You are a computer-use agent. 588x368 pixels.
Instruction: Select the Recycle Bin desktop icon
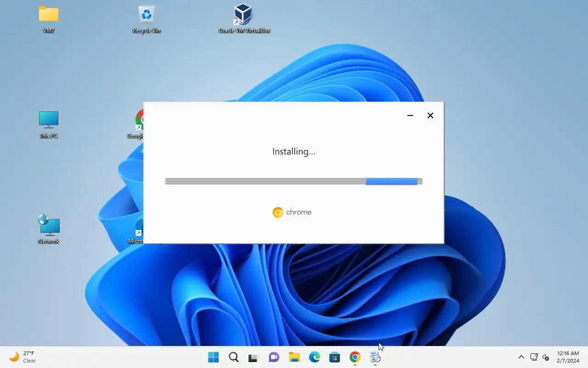coord(147,19)
